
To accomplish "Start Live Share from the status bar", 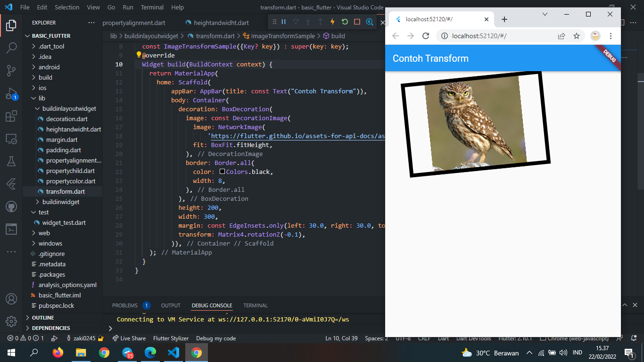I will click(x=129, y=338).
